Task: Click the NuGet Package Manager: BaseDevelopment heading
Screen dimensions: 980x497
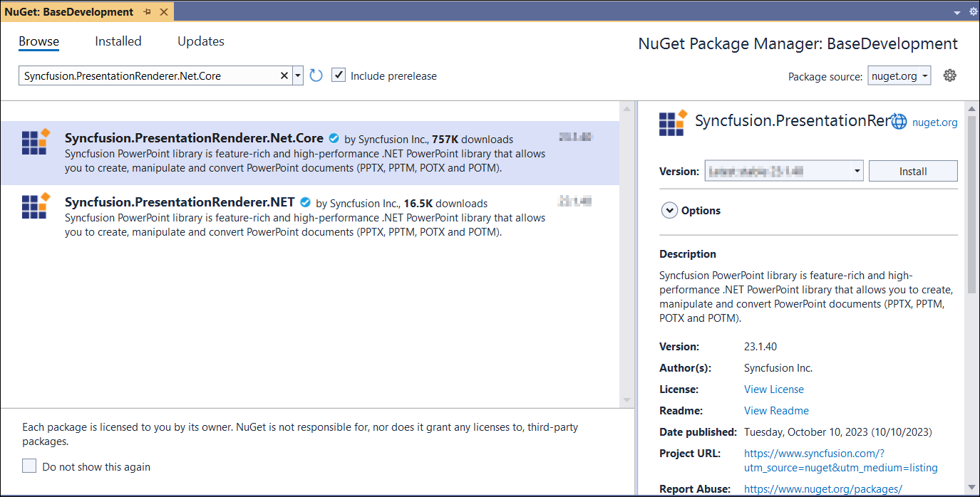Action: (798, 44)
